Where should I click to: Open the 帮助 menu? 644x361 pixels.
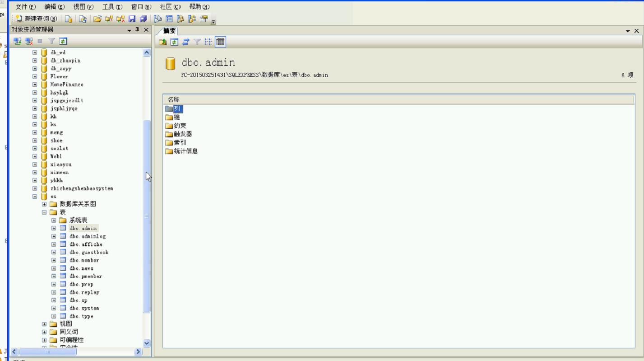pos(199,7)
